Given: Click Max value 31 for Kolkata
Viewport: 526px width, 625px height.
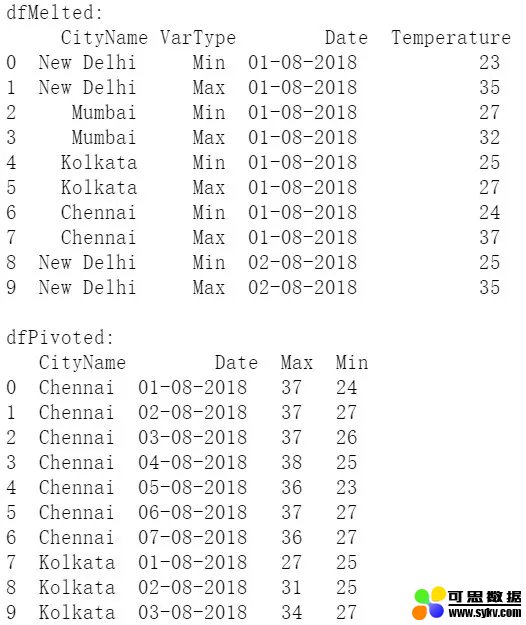Looking at the screenshot, I should (291, 588).
